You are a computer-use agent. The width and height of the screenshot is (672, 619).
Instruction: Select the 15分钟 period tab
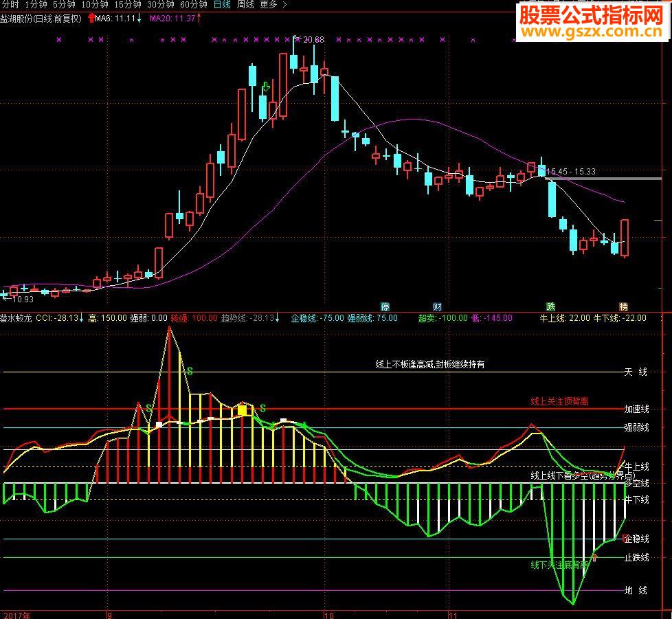tap(128, 5)
